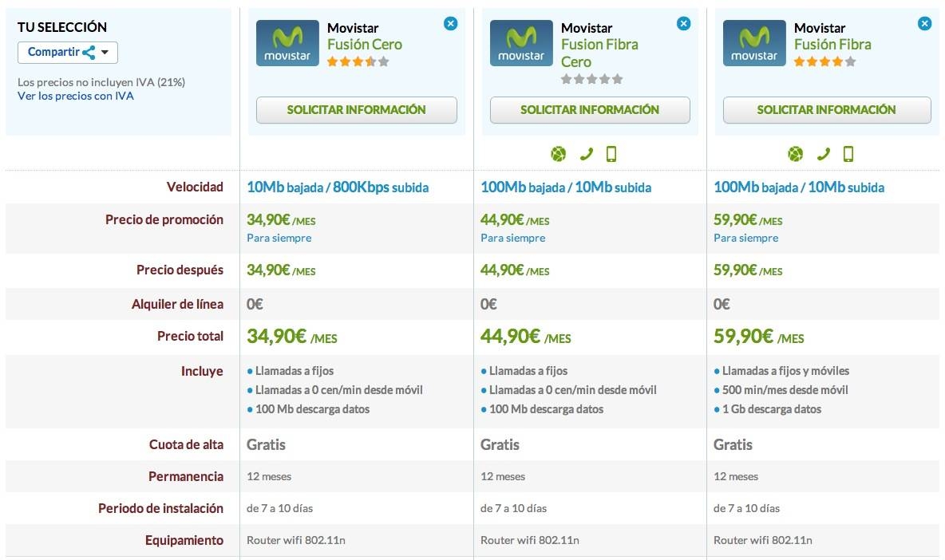945x560 pixels.
Task: Click the Velocidad row label
Action: [195, 187]
